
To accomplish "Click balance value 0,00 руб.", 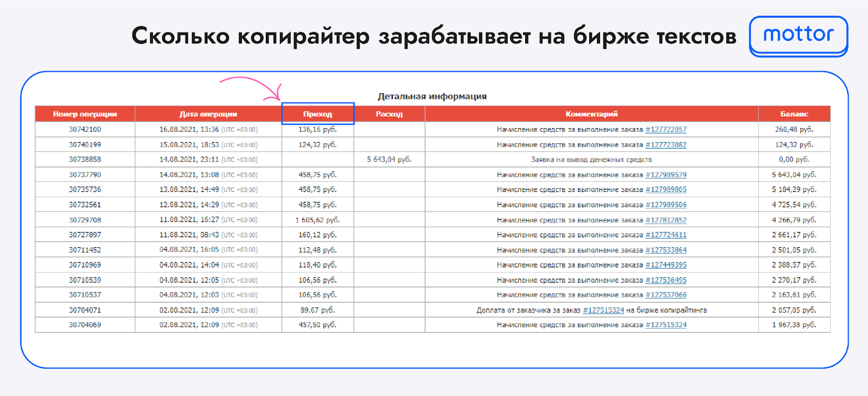I will coord(794,159).
